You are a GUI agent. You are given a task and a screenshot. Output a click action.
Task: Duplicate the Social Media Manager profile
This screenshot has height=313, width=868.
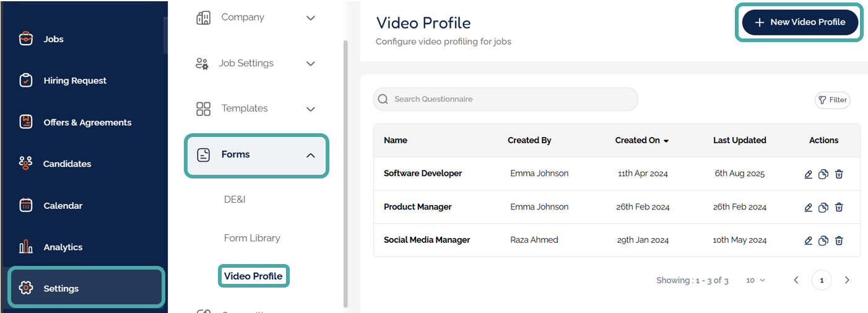click(x=823, y=240)
